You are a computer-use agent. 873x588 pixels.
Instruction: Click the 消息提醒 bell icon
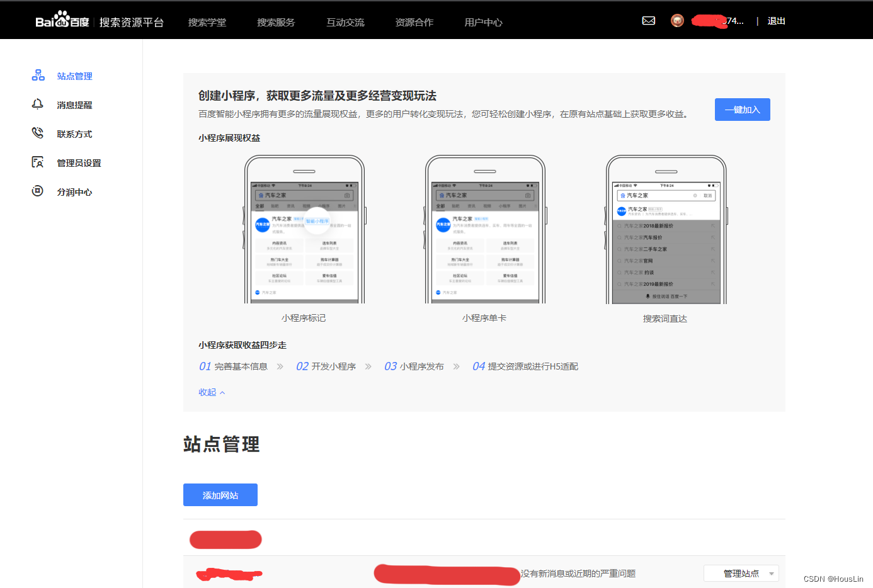(38, 104)
